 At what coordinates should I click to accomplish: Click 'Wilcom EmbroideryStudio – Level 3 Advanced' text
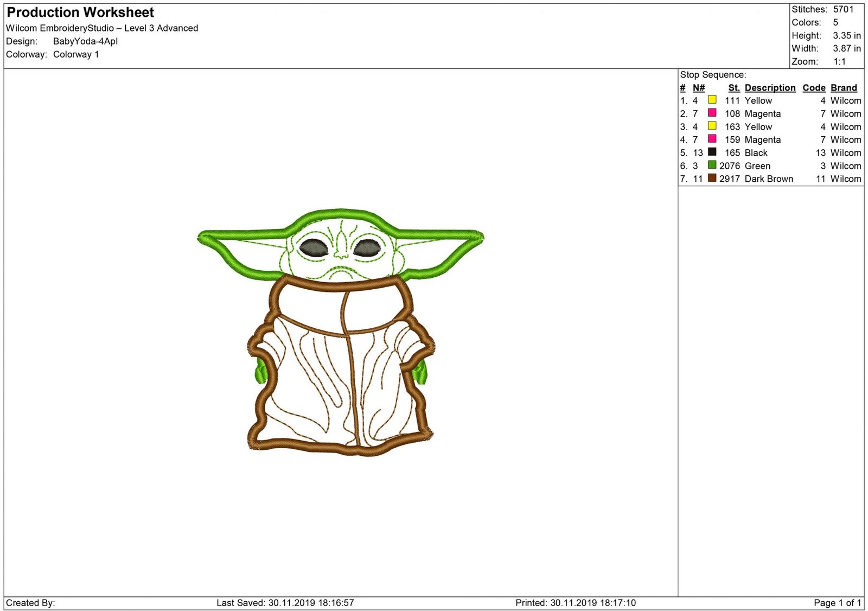102,28
